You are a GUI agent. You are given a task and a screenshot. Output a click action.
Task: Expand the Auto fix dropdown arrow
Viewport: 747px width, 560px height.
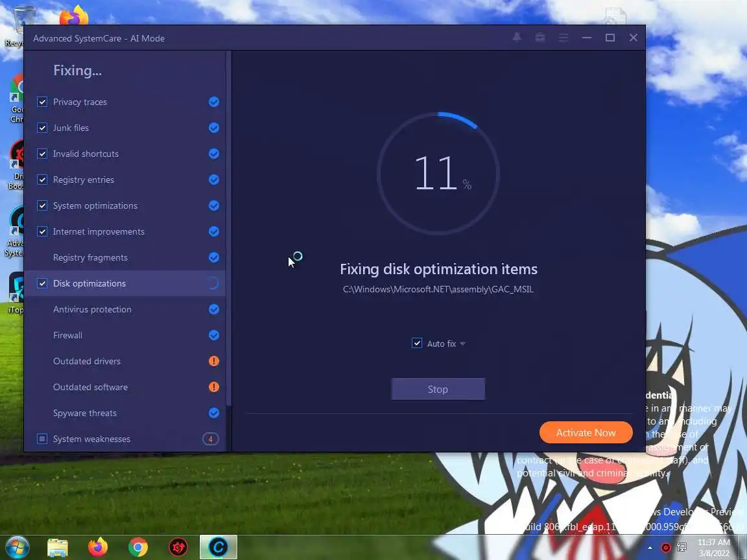coord(462,344)
